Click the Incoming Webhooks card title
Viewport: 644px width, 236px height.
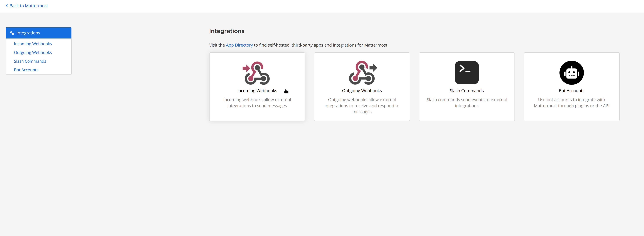(257, 91)
